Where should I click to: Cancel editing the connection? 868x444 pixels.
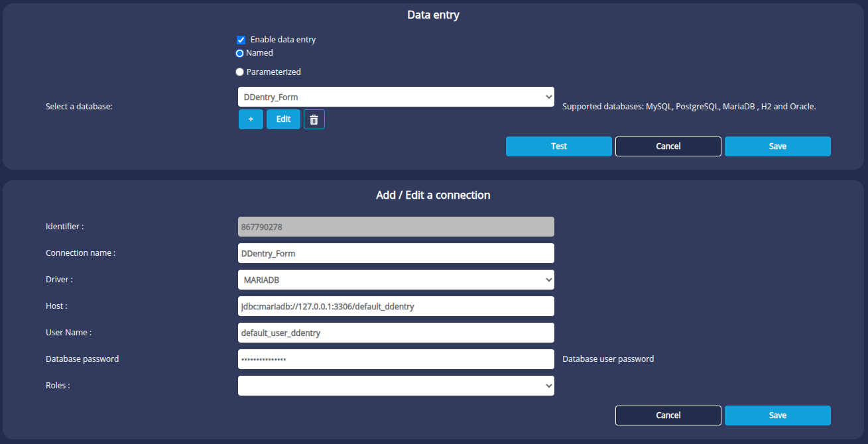point(668,415)
